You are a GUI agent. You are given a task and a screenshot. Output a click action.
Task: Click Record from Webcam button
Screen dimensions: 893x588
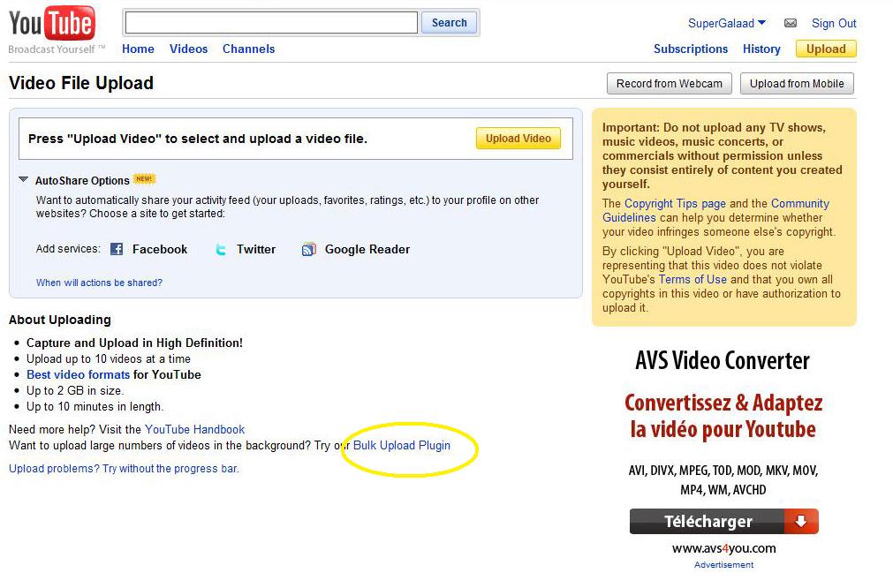pyautogui.click(x=670, y=84)
